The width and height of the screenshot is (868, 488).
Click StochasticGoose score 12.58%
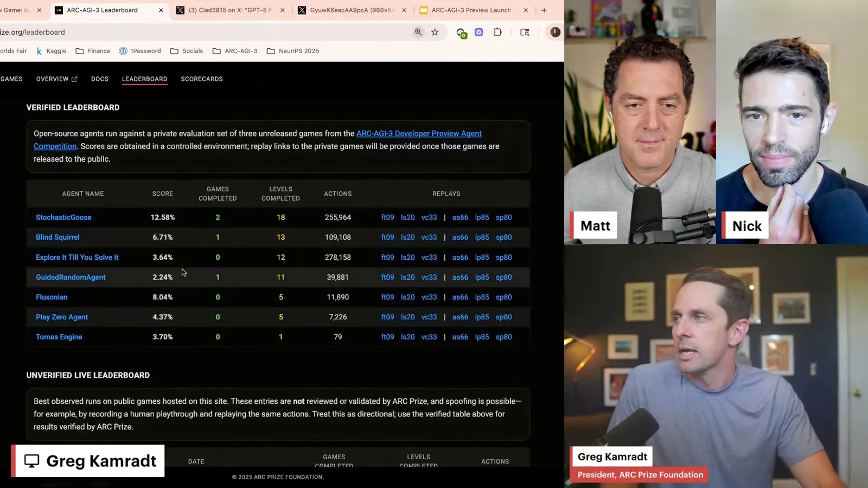tap(163, 217)
